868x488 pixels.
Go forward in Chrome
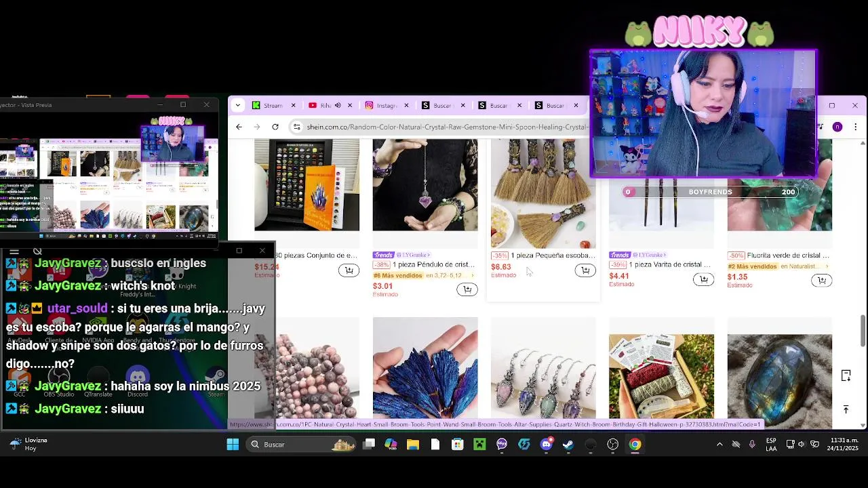pyautogui.click(x=257, y=127)
